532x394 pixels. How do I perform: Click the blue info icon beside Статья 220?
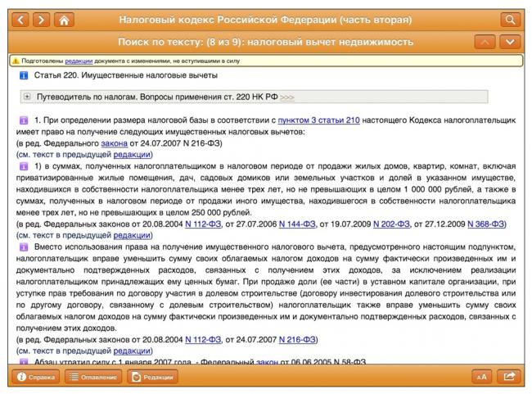[x=25, y=75]
